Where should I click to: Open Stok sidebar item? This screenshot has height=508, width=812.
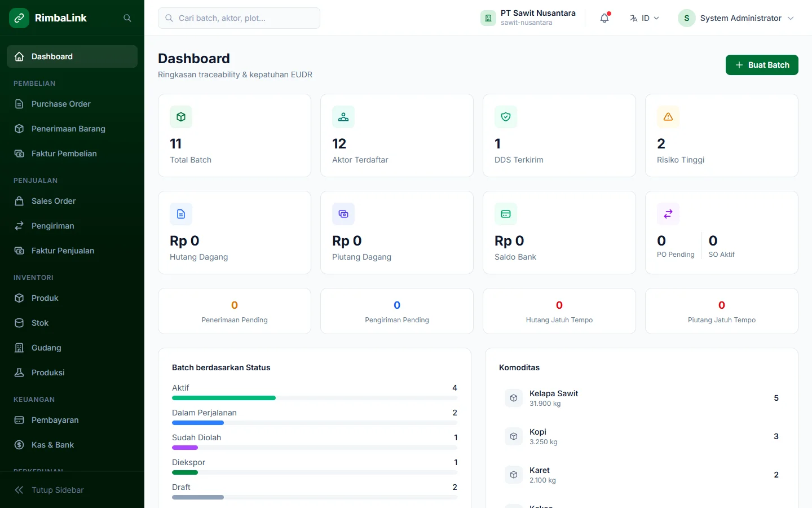click(72, 323)
